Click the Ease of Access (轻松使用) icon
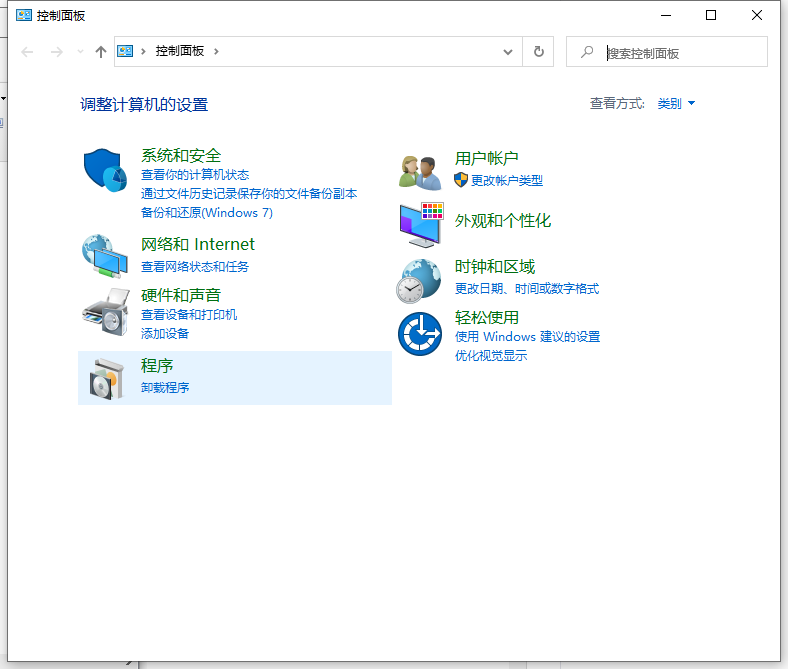The width and height of the screenshot is (788, 669). [x=420, y=334]
